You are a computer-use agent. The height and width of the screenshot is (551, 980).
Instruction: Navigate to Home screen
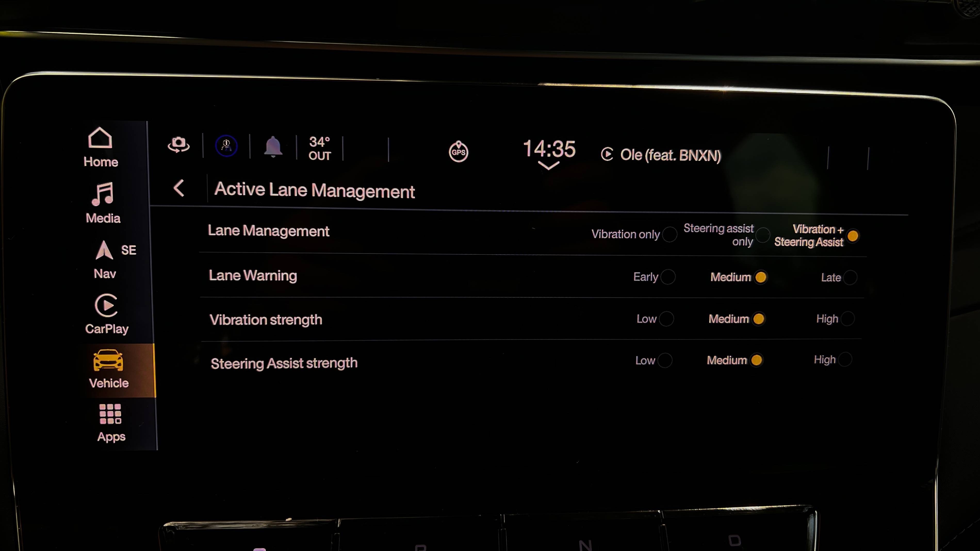tap(101, 147)
